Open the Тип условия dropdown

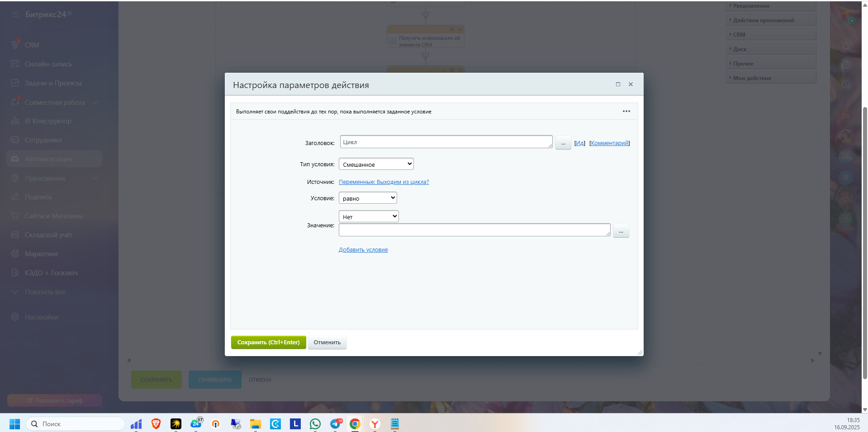click(x=376, y=164)
